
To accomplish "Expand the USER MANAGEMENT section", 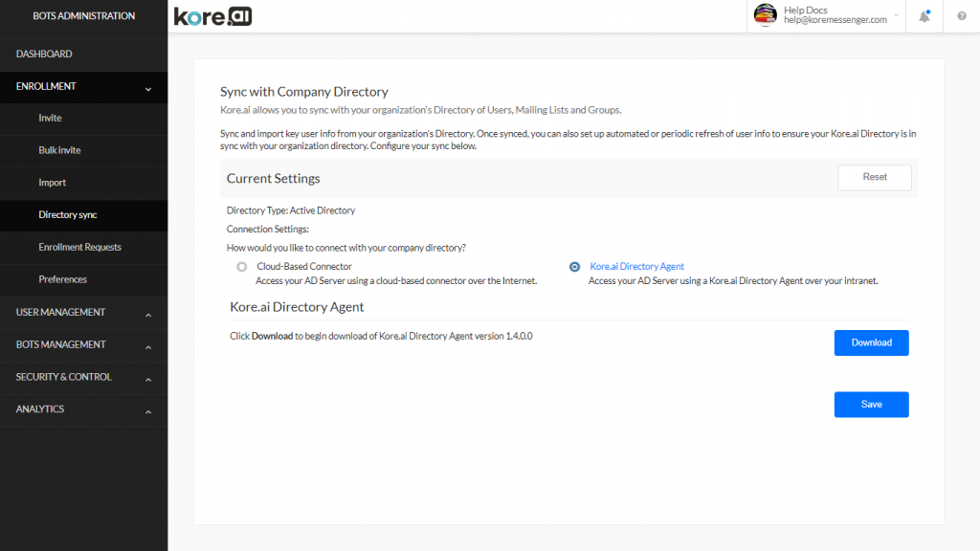I will tap(84, 312).
